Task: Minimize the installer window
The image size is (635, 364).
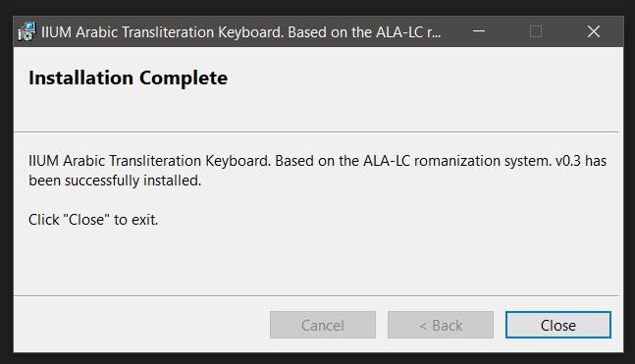Action: click(x=479, y=31)
